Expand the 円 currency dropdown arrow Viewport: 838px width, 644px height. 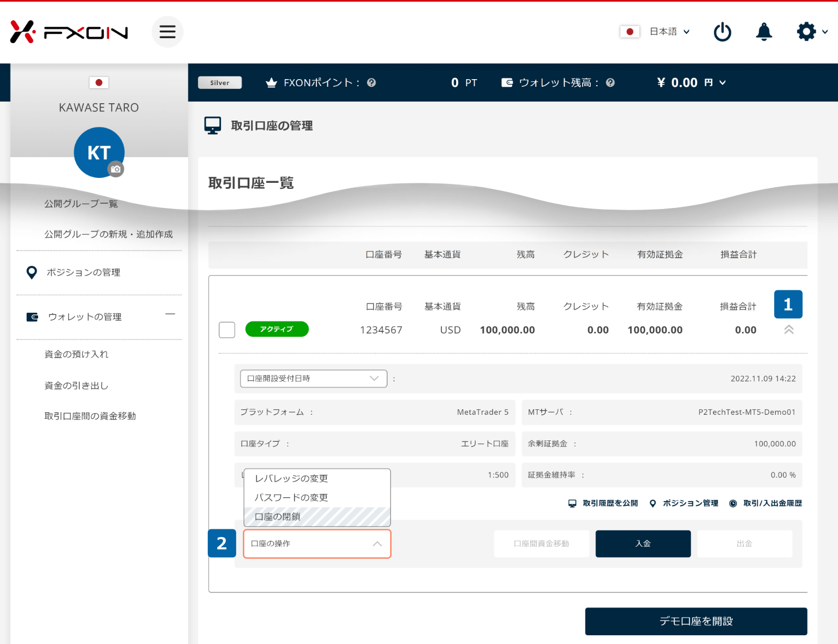(x=722, y=82)
